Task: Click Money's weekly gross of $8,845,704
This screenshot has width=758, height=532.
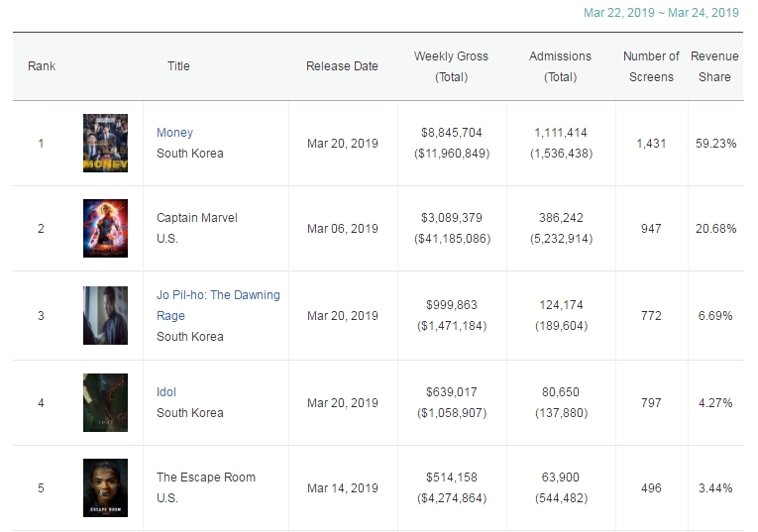Action: tap(451, 133)
